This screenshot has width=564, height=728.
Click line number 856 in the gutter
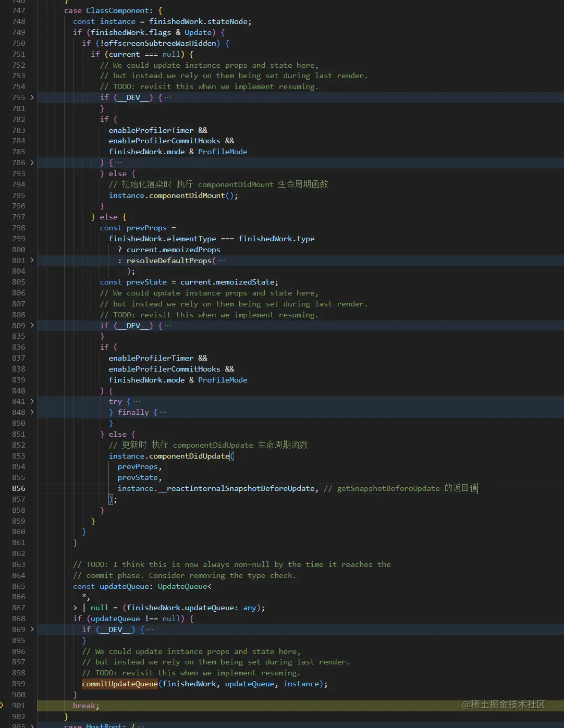coord(19,488)
